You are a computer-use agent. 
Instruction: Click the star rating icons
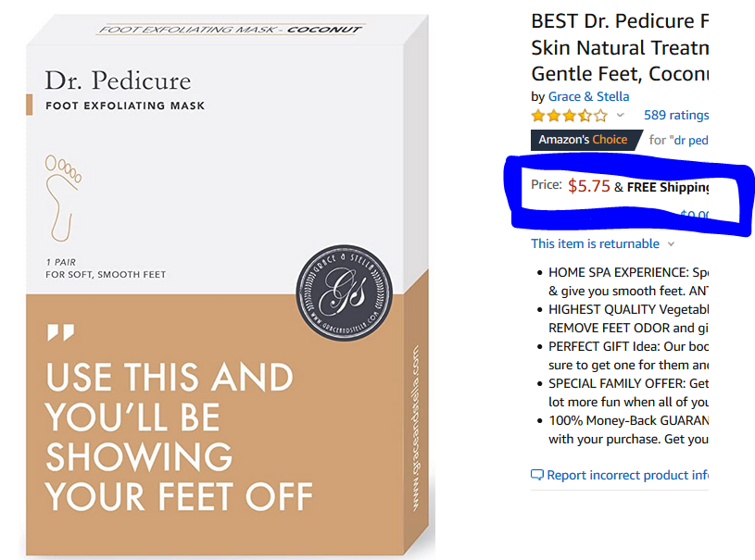tap(569, 116)
